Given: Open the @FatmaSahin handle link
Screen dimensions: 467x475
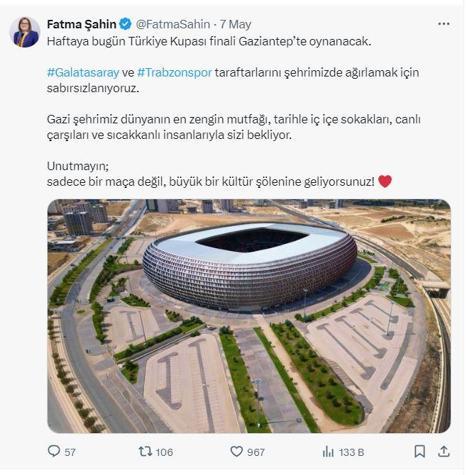Looking at the screenshot, I should point(173,24).
